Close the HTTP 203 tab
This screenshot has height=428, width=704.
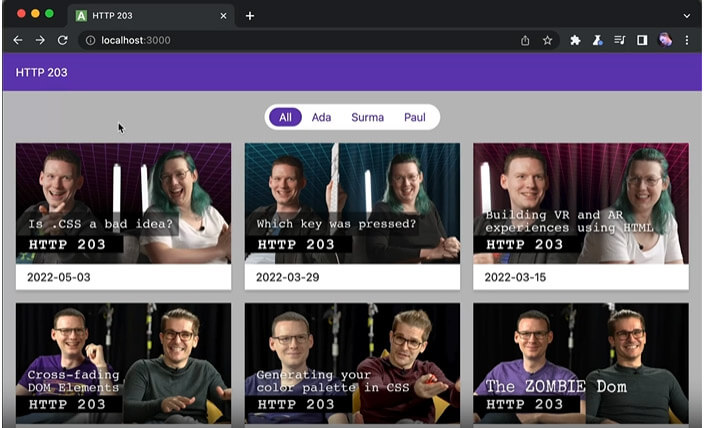(x=223, y=16)
